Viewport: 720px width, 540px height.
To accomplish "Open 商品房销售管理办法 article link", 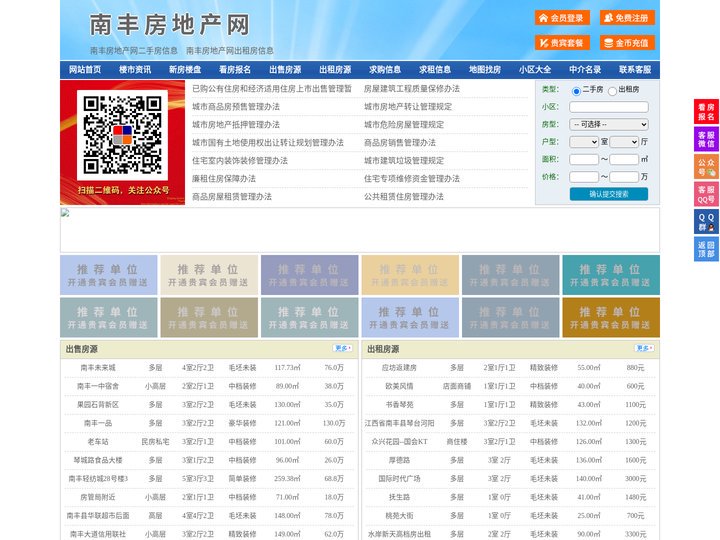I will pyautogui.click(x=400, y=143).
